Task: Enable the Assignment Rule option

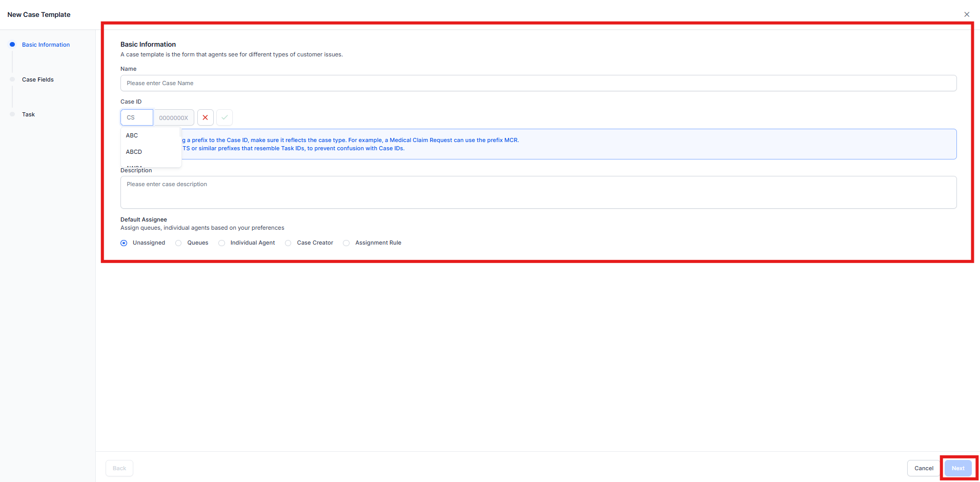Action: click(346, 243)
